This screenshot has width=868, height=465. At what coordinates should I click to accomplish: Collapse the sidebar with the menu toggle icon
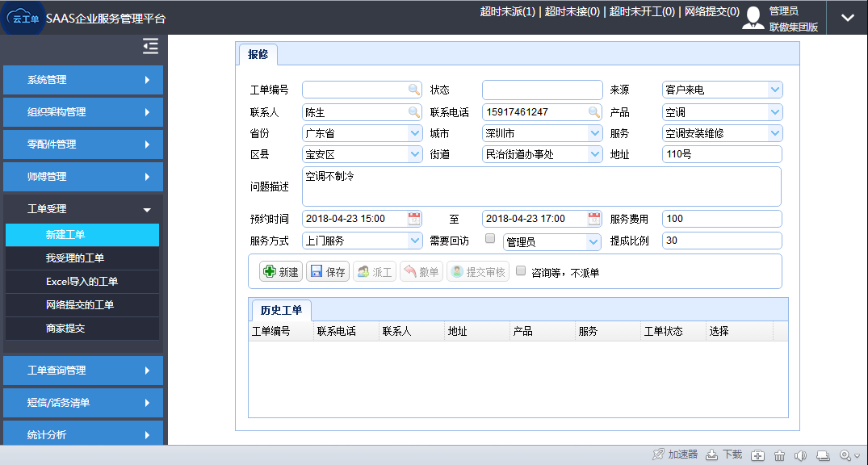150,47
